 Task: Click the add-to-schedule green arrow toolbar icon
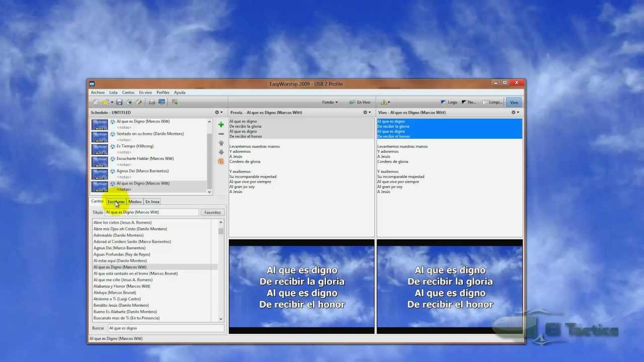pyautogui.click(x=175, y=102)
